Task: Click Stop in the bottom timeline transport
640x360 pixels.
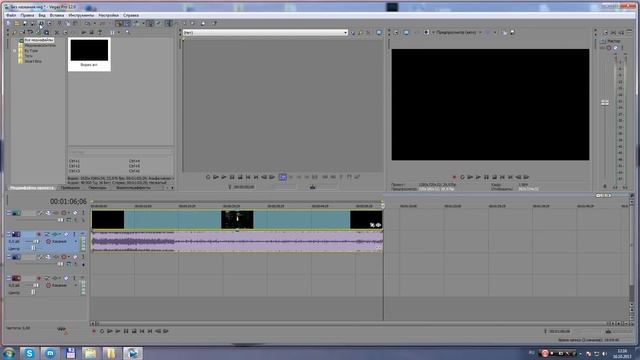Action: pyautogui.click(x=134, y=331)
